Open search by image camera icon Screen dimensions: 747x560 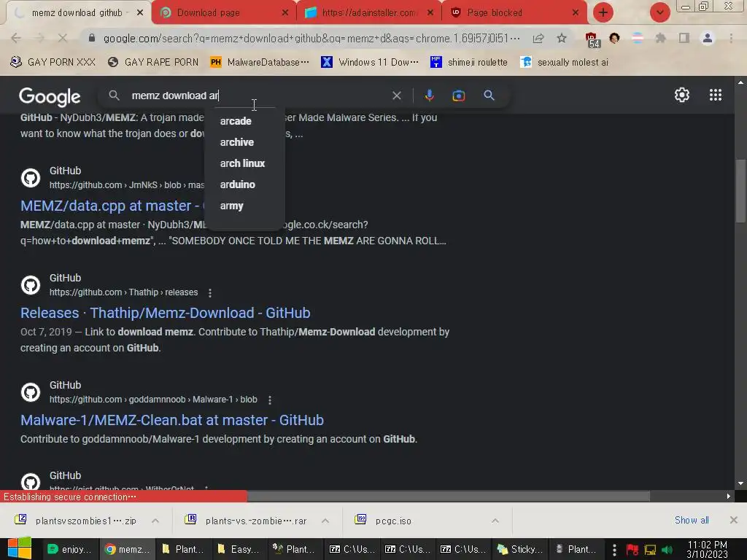tap(459, 96)
